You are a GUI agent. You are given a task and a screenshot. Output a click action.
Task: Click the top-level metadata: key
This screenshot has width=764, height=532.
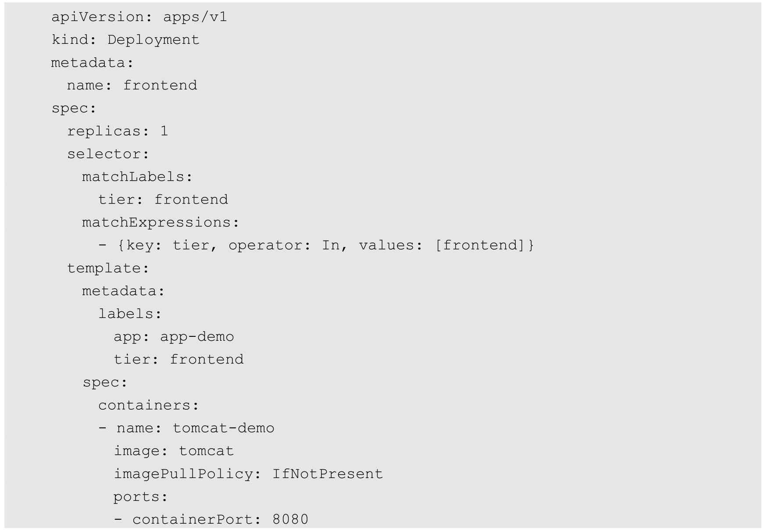point(92,63)
